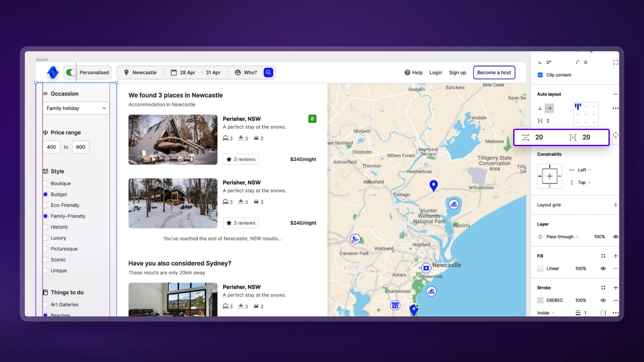Screen dimensions: 644x362
Task: Open Stroke style library dots icon
Action: pos(603,288)
